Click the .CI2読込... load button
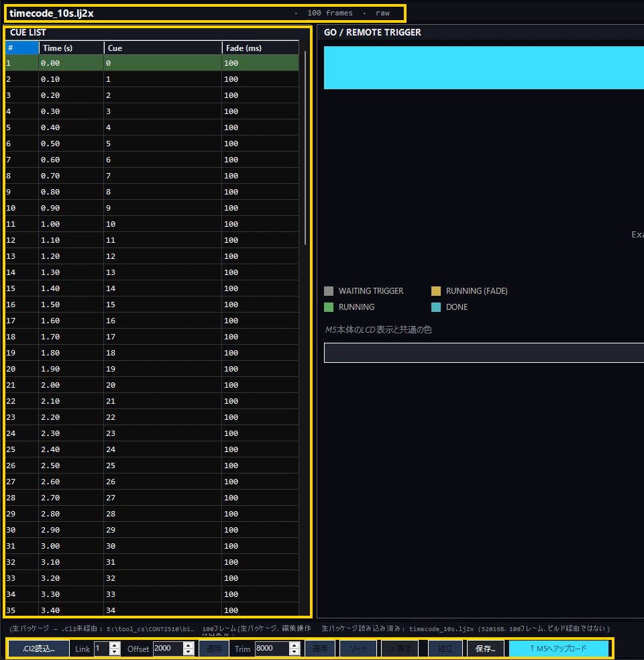The height and width of the screenshot is (660, 644). pyautogui.click(x=39, y=649)
